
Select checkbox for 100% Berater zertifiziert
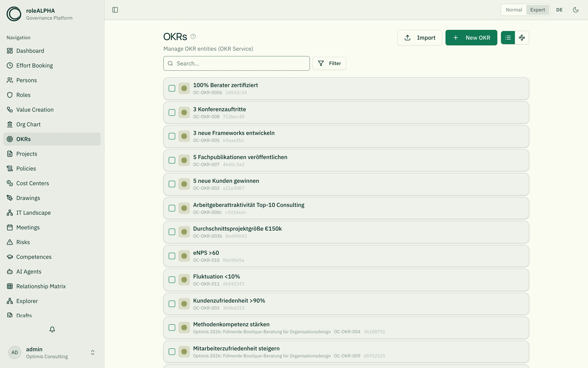172,88
